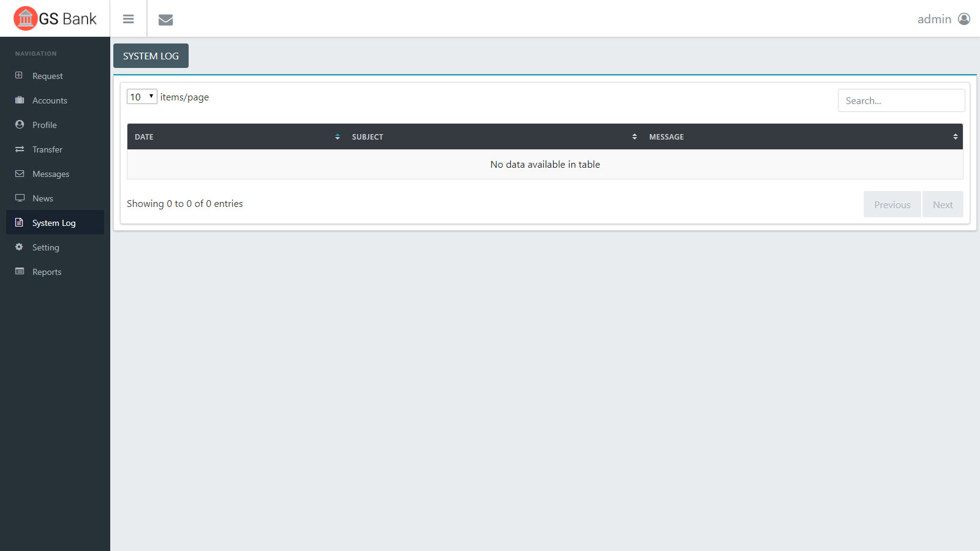Sort table by the Message column arrows
Viewport: 980px width, 551px height.
(955, 137)
